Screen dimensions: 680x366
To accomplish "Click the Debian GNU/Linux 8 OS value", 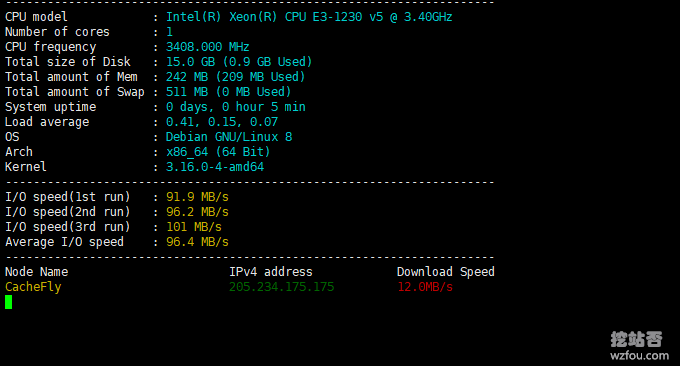I will pyautogui.click(x=229, y=137).
